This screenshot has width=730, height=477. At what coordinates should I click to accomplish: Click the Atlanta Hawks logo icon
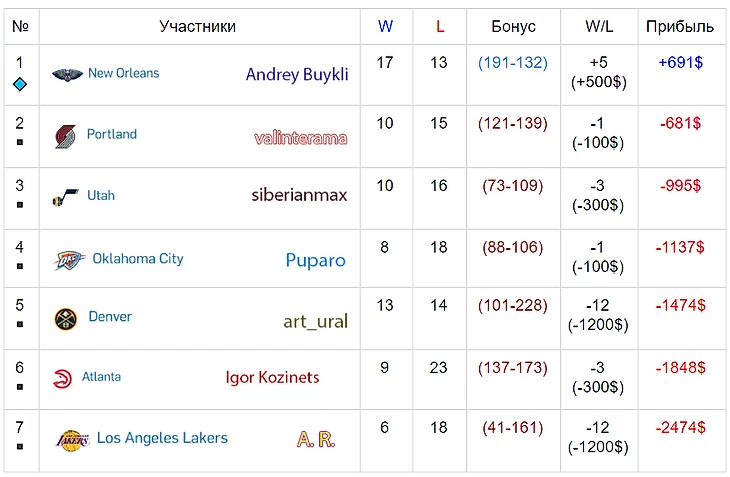point(63,378)
